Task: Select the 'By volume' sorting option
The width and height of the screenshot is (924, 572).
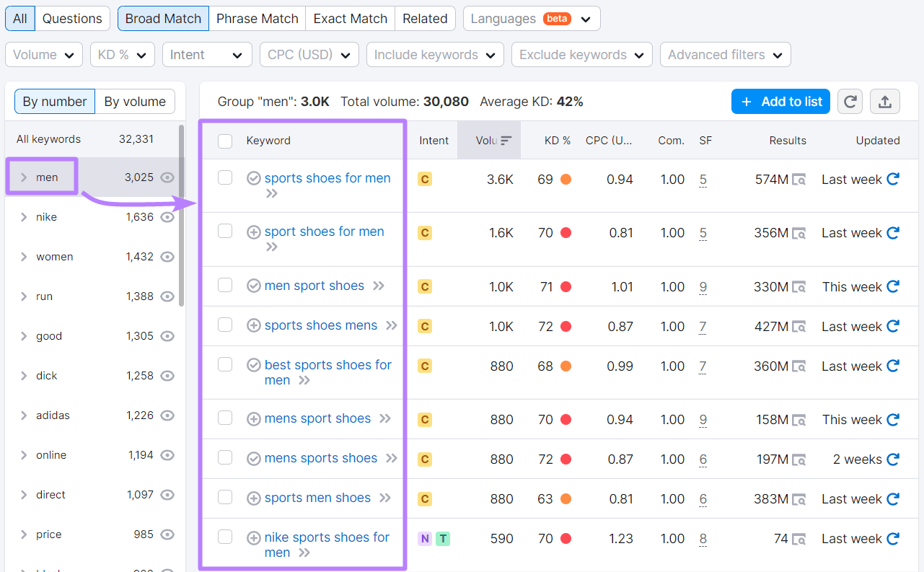Action: [x=134, y=101]
